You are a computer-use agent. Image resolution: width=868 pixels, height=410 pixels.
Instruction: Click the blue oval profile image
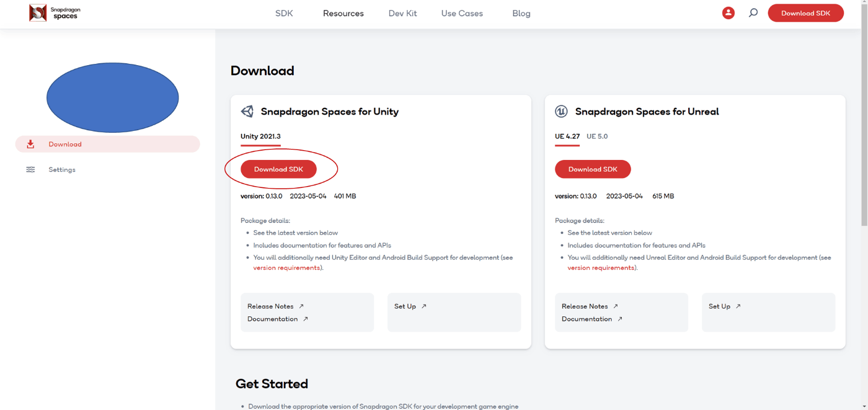pos(112,97)
